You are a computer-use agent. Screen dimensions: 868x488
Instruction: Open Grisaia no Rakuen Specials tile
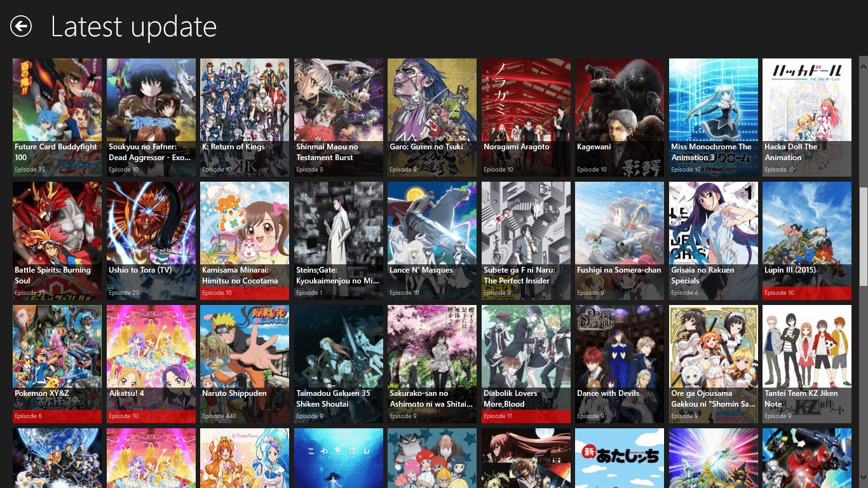click(714, 241)
